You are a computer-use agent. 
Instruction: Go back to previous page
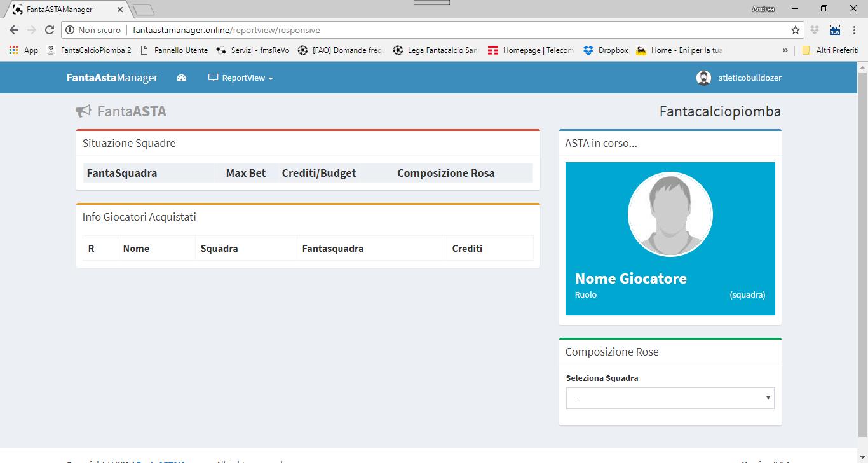tap(14, 30)
